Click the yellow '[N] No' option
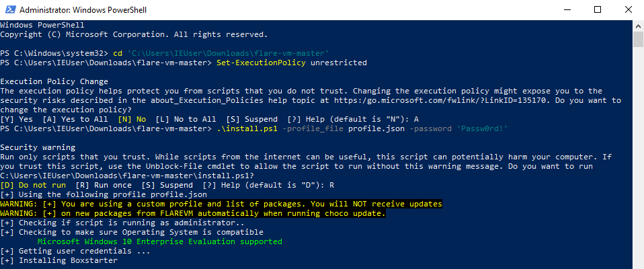The width and height of the screenshot is (644, 269). [132, 119]
